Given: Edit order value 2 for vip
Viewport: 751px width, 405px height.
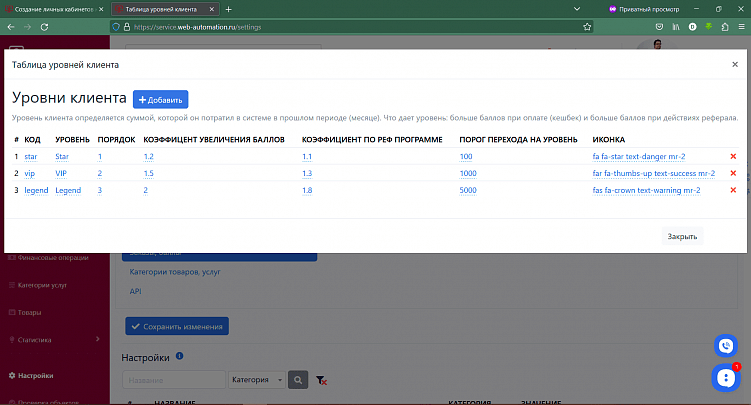Looking at the screenshot, I should [x=100, y=173].
